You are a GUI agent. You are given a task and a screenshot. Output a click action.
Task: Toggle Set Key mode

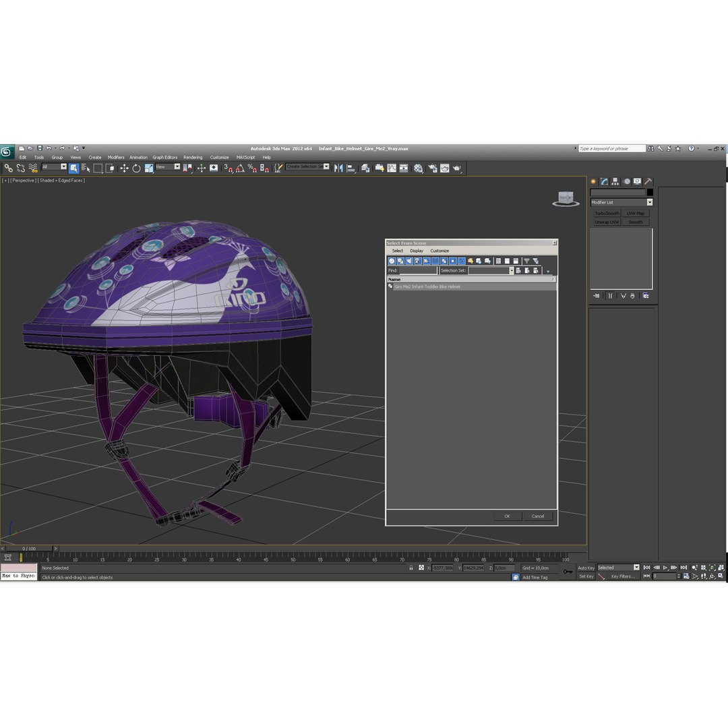pyautogui.click(x=586, y=576)
